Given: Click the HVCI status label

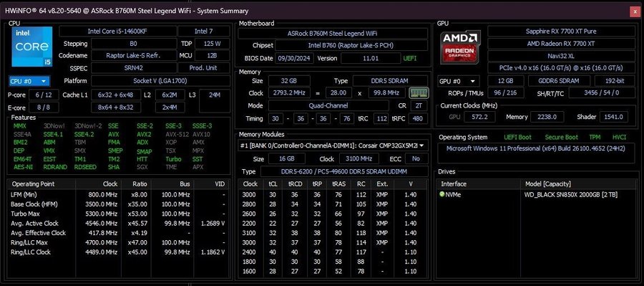Looking at the screenshot, I should [x=619, y=137].
